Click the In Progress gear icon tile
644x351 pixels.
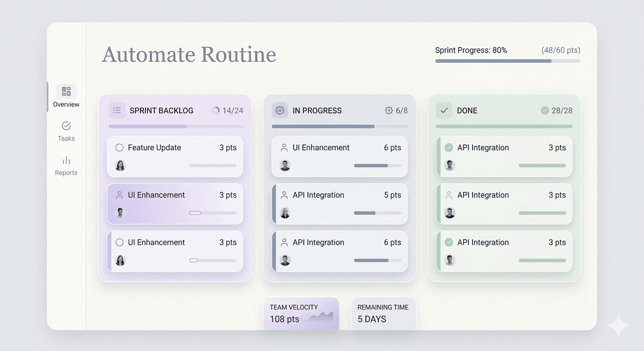280,111
